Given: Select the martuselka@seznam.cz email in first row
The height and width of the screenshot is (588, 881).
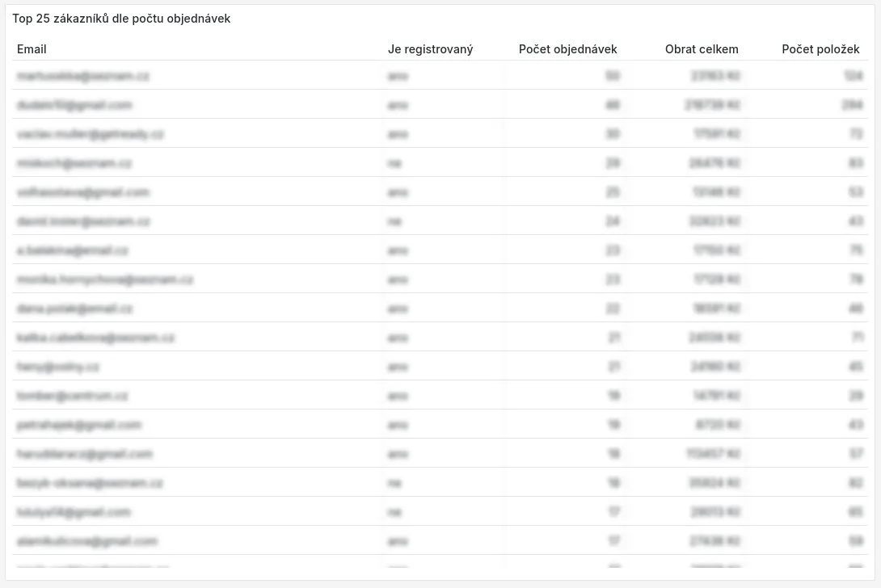Looking at the screenshot, I should click(x=82, y=76).
